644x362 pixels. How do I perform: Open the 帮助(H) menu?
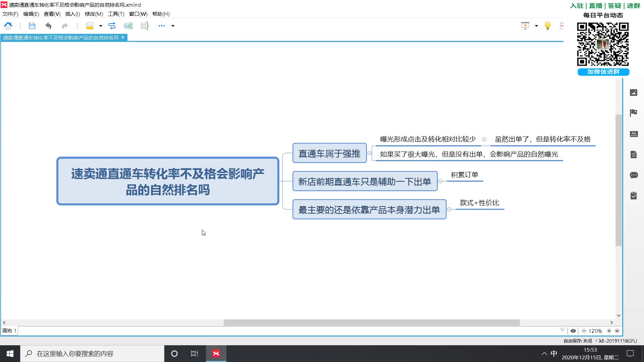(161, 14)
